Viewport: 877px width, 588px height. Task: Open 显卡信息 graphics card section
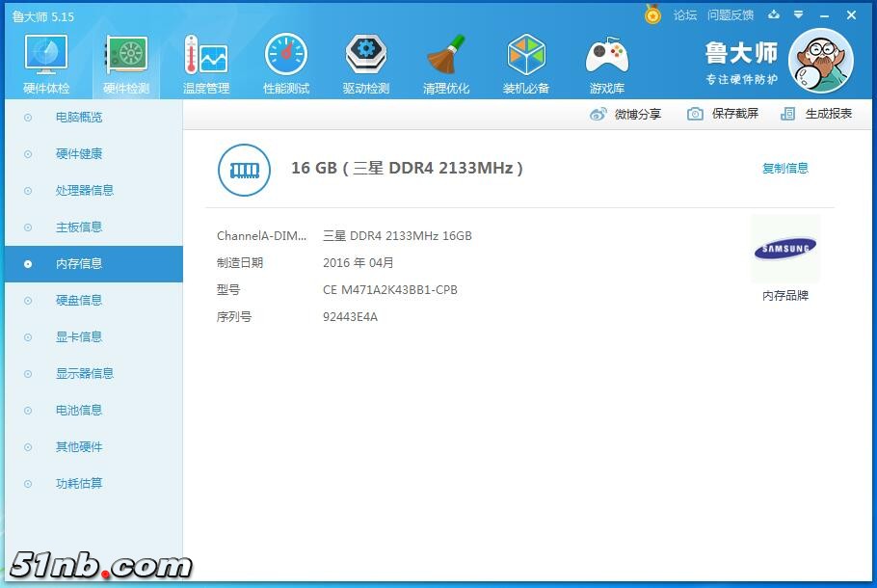click(x=79, y=337)
